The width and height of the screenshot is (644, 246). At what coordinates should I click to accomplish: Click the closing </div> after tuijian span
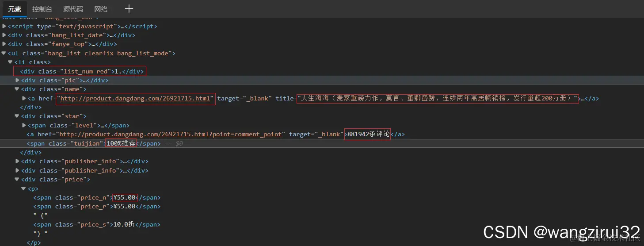(x=31, y=152)
